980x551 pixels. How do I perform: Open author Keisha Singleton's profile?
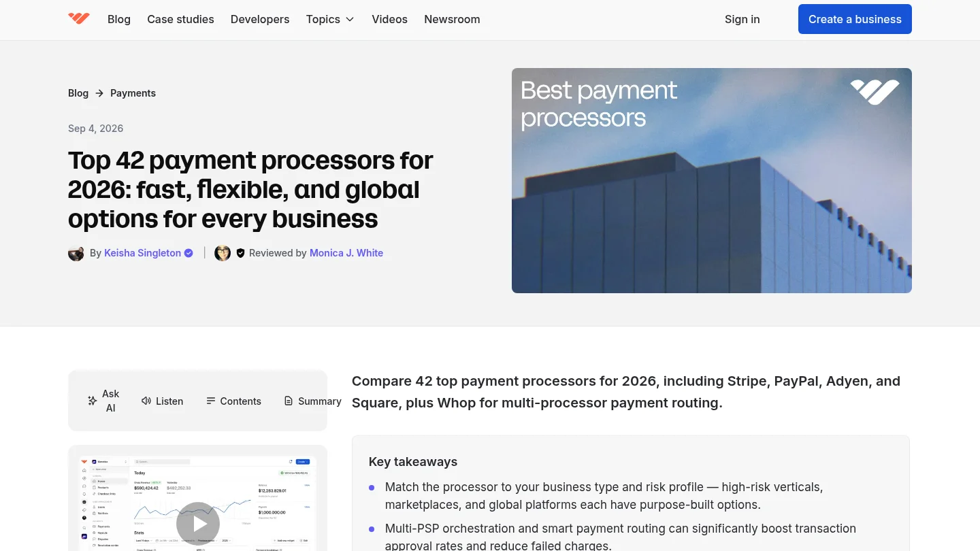(142, 253)
